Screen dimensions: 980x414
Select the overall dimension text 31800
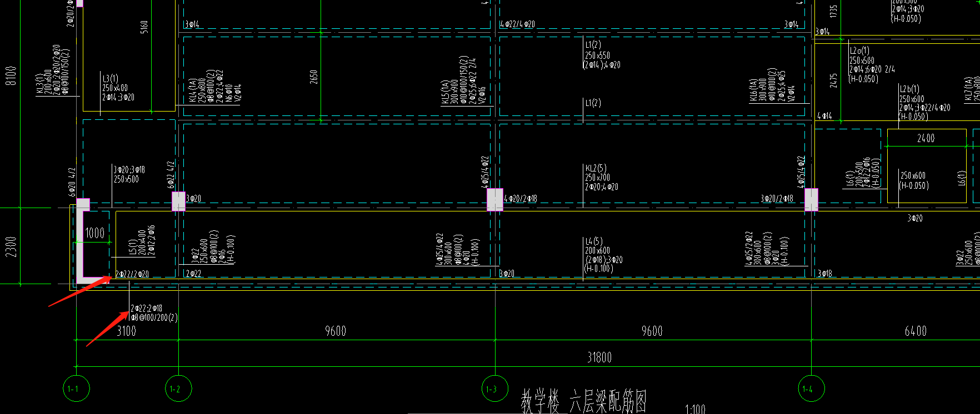tap(599, 357)
